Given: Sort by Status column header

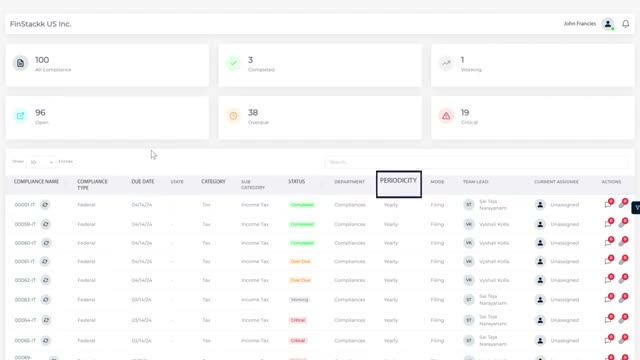Looking at the screenshot, I should click(x=297, y=182).
